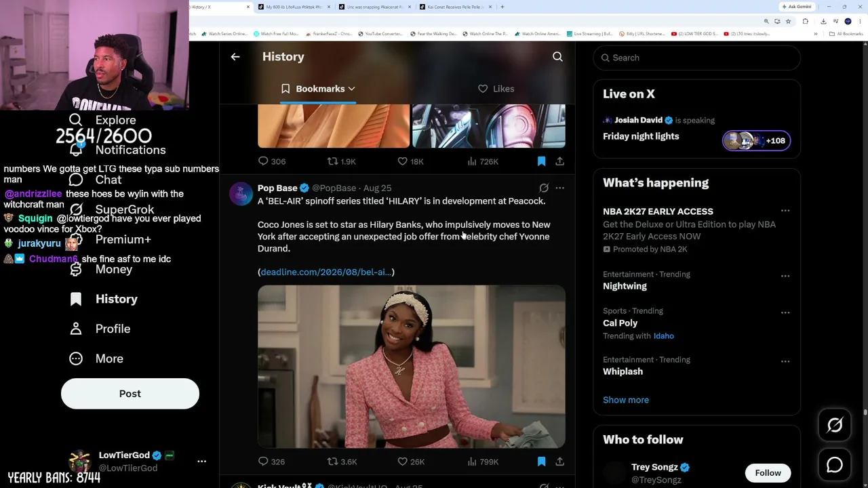The width and height of the screenshot is (868, 488).
Task: Open the More menu in sidebar
Action: [96, 359]
